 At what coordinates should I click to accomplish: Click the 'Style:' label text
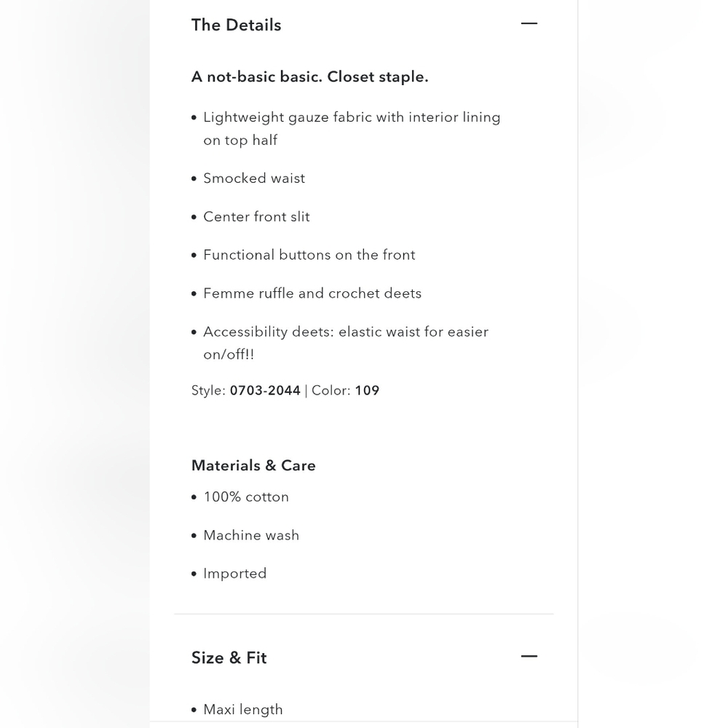pyautogui.click(x=208, y=390)
